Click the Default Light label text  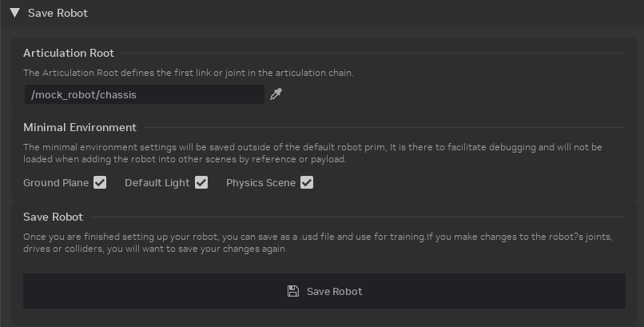pos(157,183)
